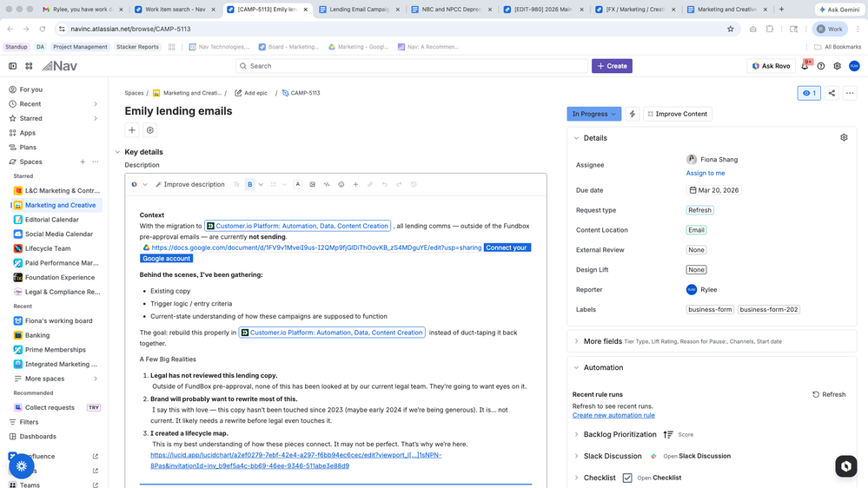
Task: Open the notifications bell
Action: (805, 66)
